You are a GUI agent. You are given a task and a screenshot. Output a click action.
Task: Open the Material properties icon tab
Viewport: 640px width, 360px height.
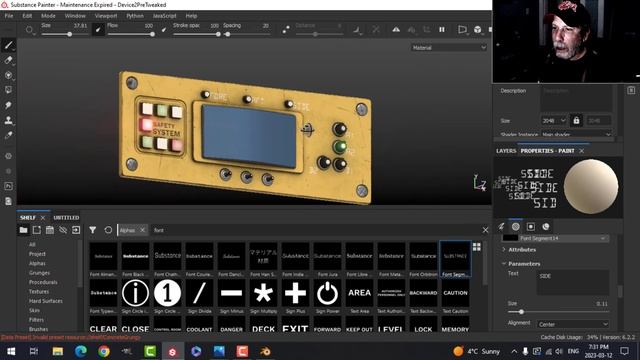click(546, 227)
